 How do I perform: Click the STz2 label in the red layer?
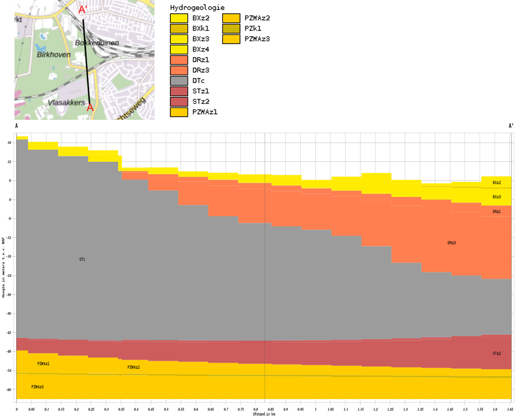click(497, 353)
